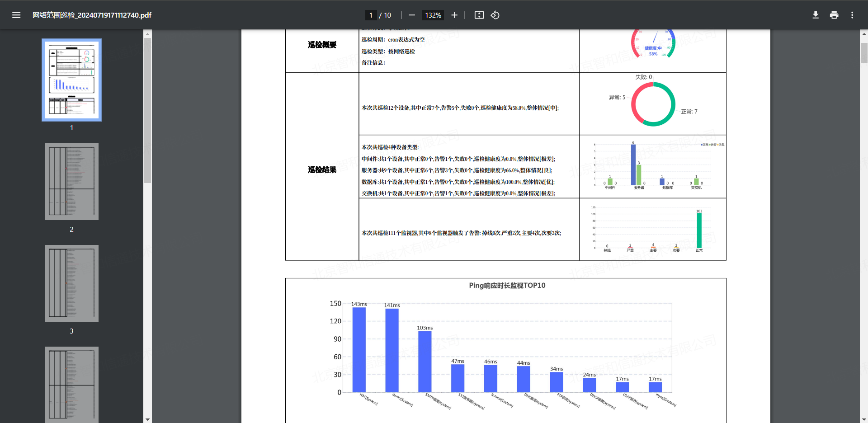Click the 健康度:中 58% gauge label
The height and width of the screenshot is (423, 868).
click(x=653, y=51)
